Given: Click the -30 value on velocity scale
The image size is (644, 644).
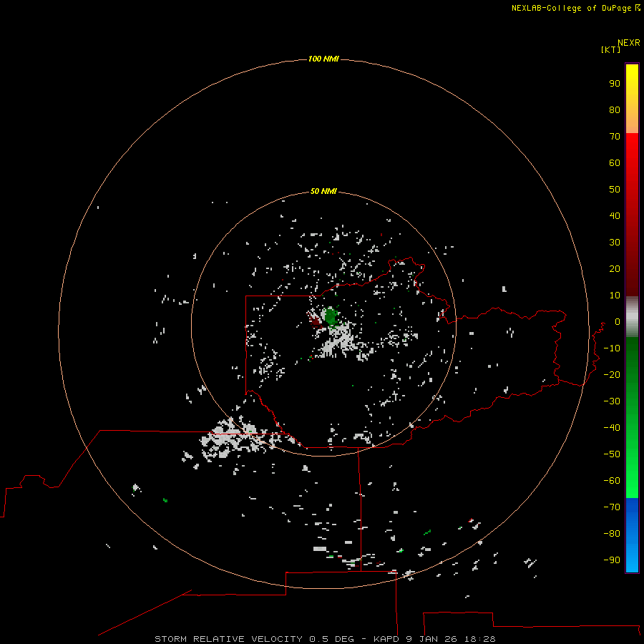Looking at the screenshot, I should coord(612,401).
